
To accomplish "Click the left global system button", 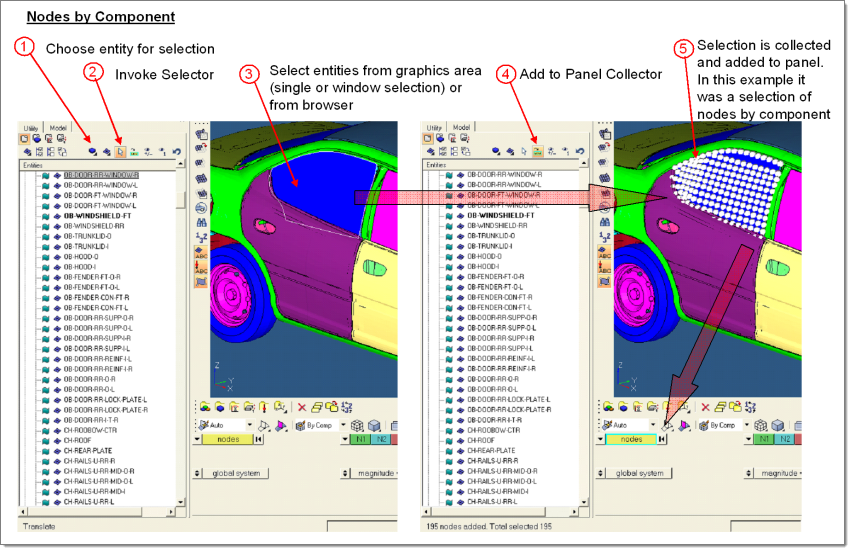I will point(236,473).
